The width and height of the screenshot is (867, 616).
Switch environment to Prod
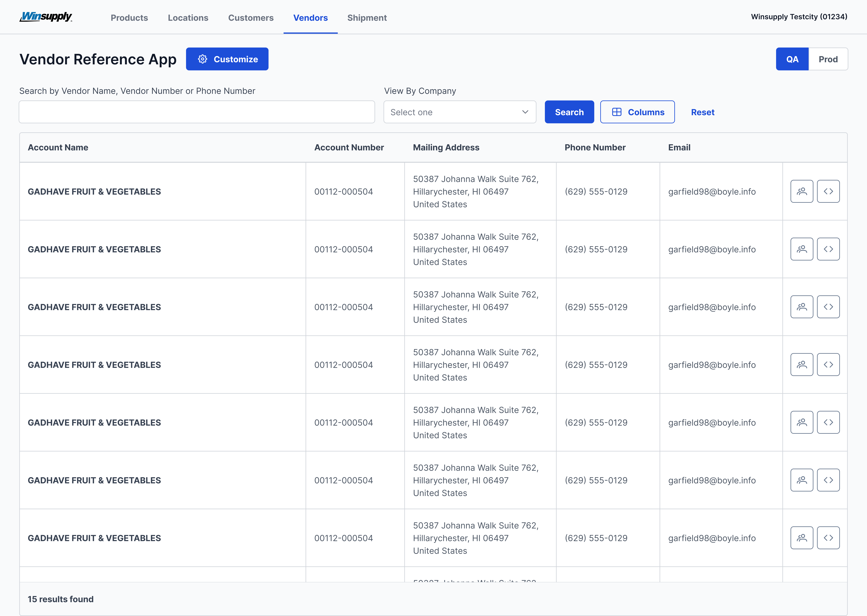pyautogui.click(x=828, y=59)
